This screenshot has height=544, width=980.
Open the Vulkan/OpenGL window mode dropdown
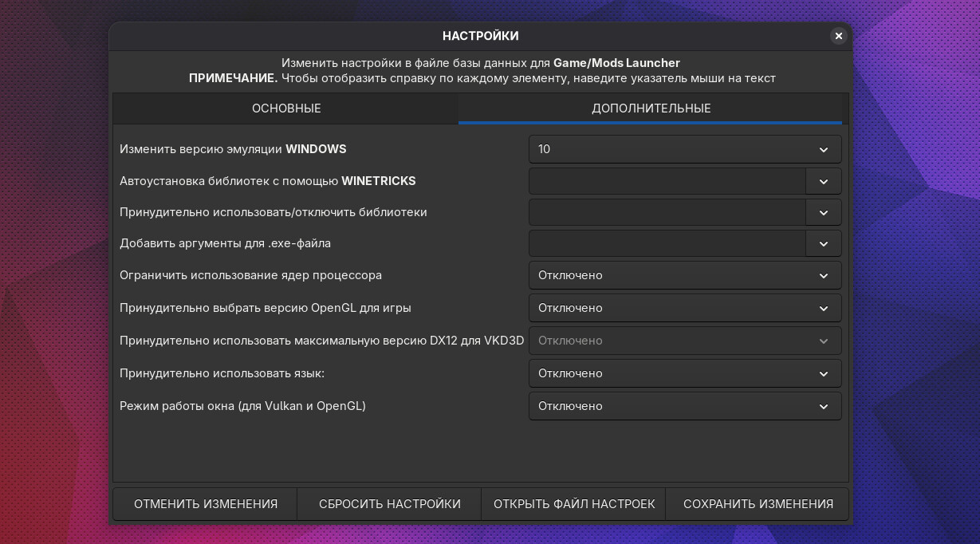(684, 406)
